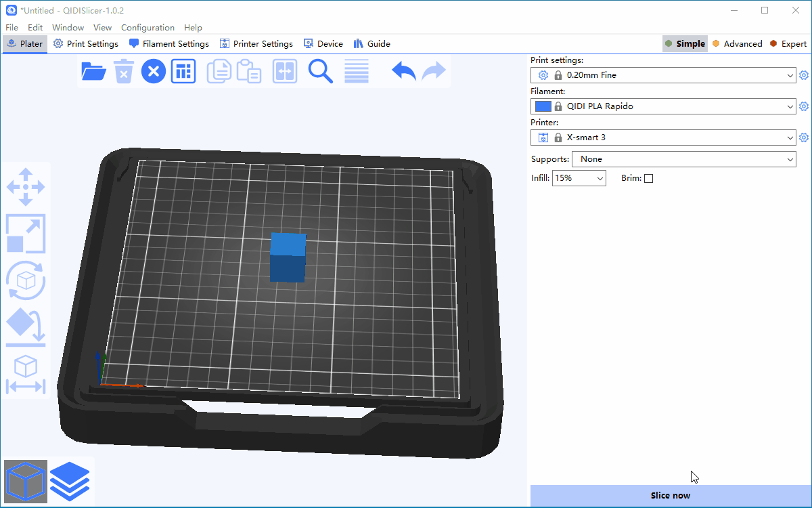This screenshot has height=508, width=812.
Task: Click the Slice now button
Action: [x=670, y=495]
